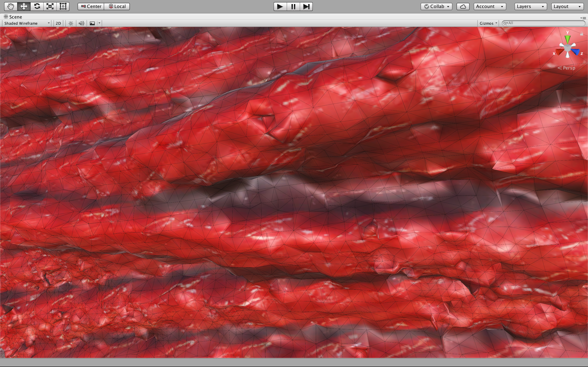Click the Step frame button
This screenshot has width=588, height=367.
(x=306, y=7)
